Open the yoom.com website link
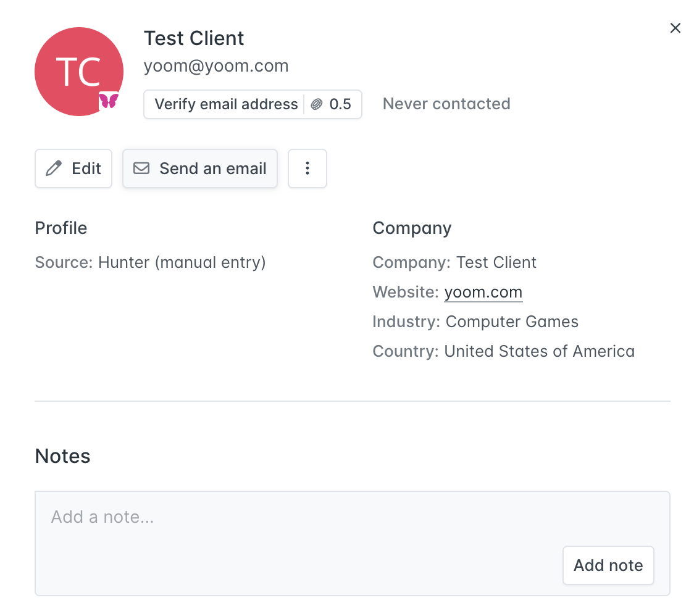Screen dimensions: 694x616 click(x=483, y=292)
